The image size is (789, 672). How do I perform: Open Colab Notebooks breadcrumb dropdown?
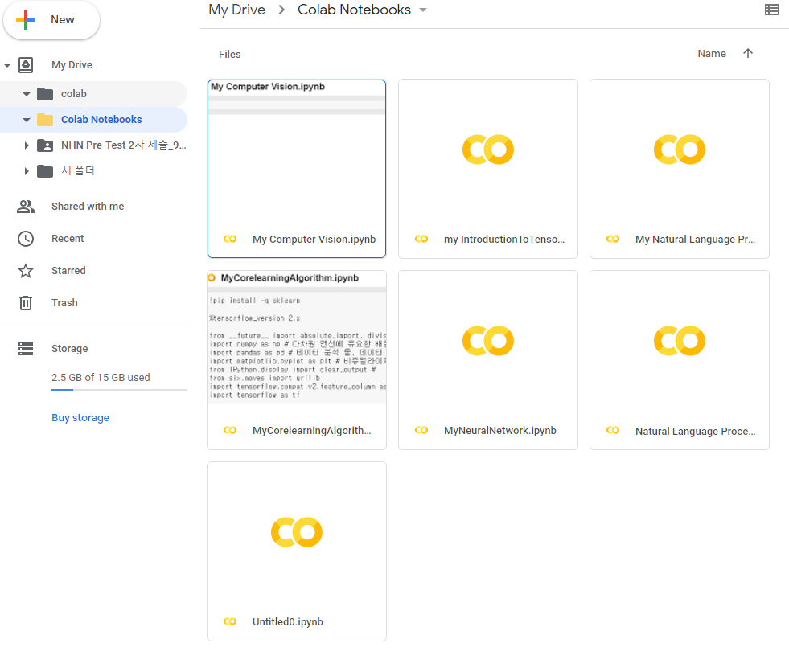423,10
